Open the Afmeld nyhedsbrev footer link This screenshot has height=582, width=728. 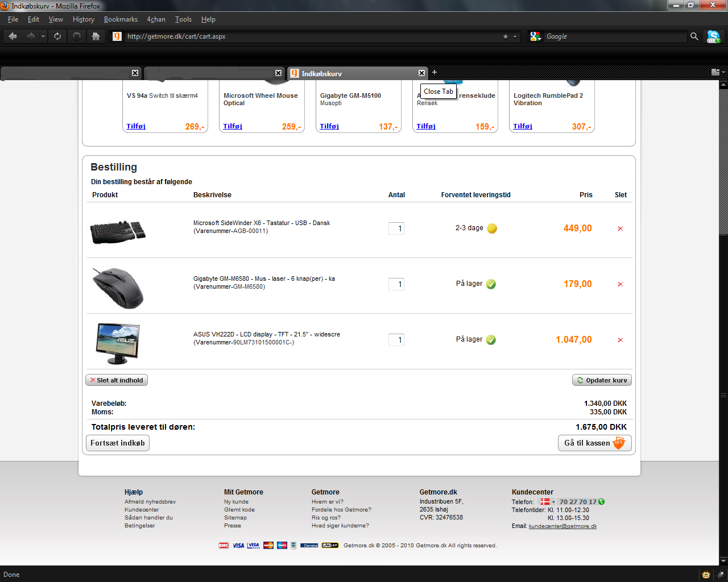[x=150, y=502]
